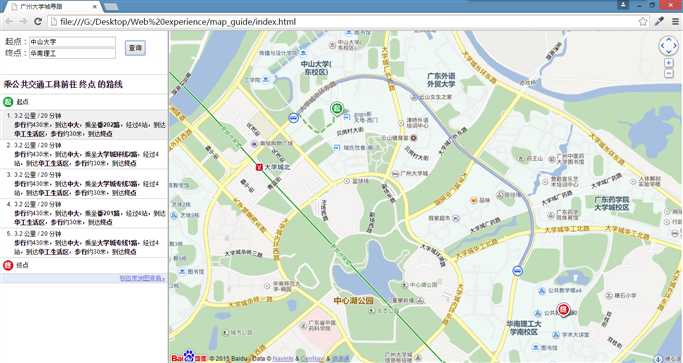The image size is (683, 363).
Task: Pan the map down with the arrow control
Action: point(669,52)
